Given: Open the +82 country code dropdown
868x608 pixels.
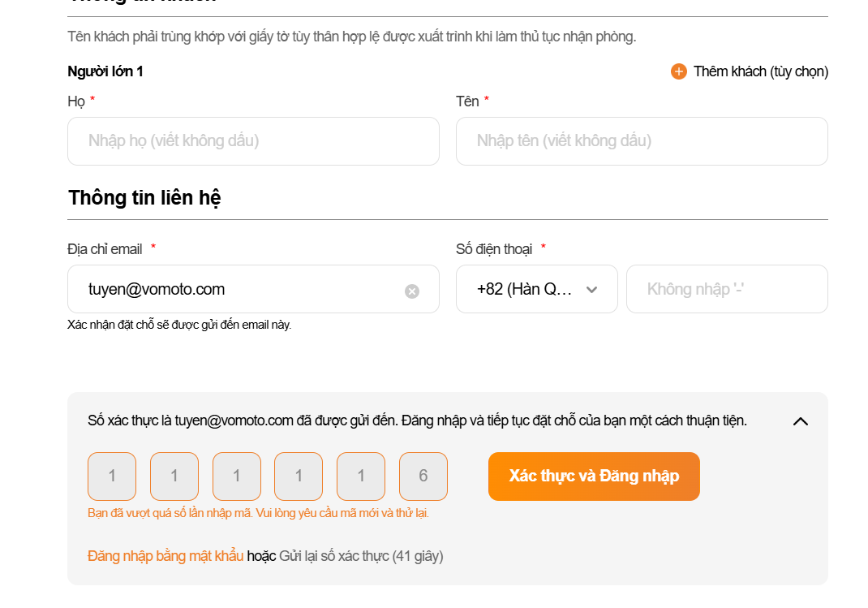Looking at the screenshot, I should pos(537,289).
